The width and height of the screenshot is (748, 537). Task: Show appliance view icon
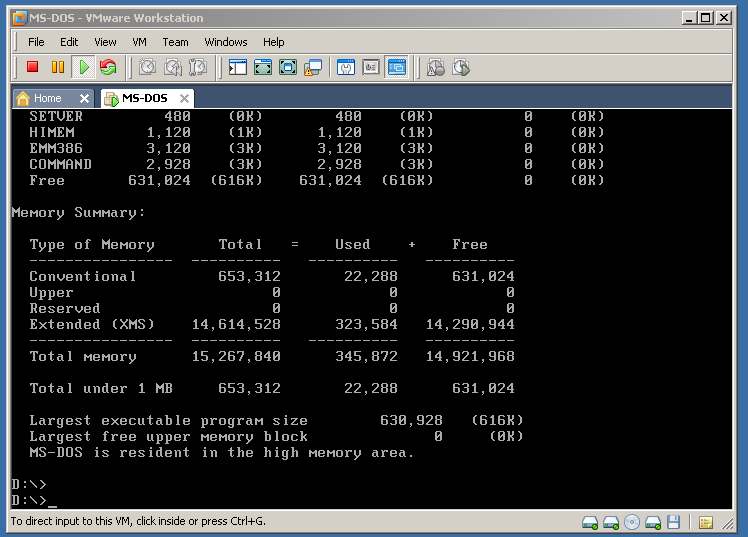(x=371, y=67)
